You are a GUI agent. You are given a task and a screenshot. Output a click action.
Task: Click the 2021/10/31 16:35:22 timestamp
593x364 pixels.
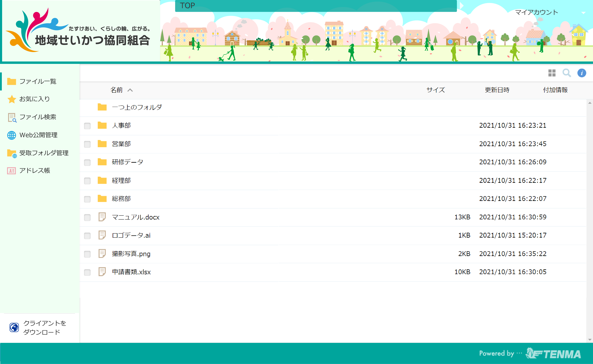(513, 254)
